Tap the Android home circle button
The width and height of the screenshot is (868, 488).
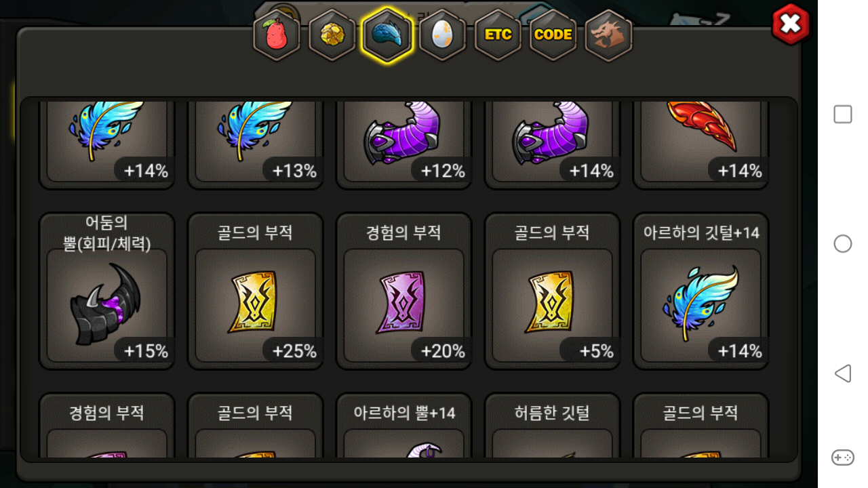842,244
